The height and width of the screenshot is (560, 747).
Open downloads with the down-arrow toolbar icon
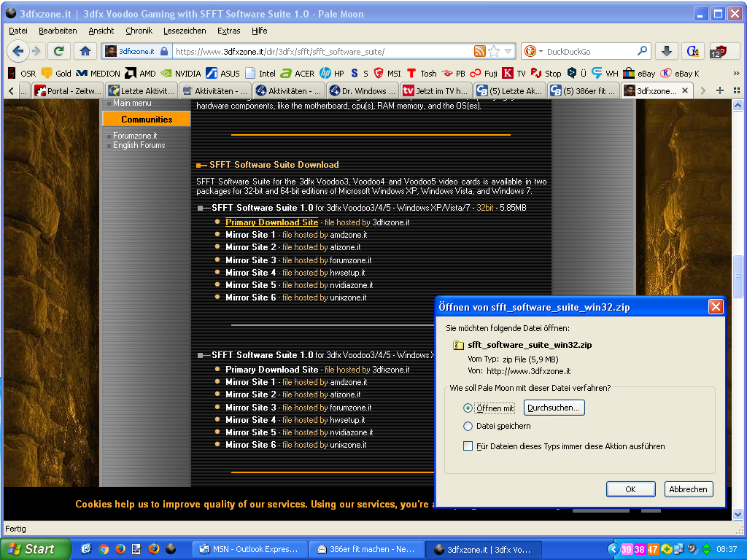(667, 51)
